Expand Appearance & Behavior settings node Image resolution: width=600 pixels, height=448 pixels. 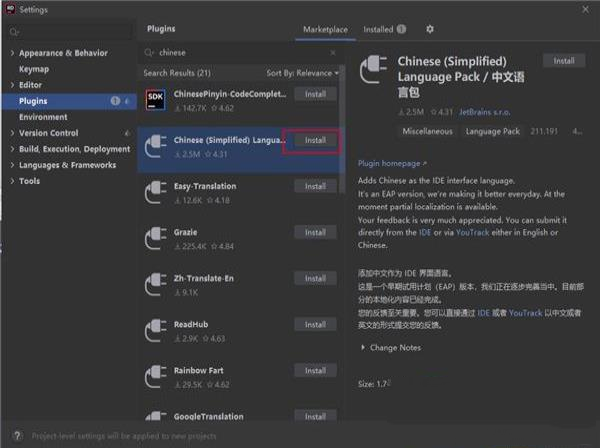click(x=11, y=55)
